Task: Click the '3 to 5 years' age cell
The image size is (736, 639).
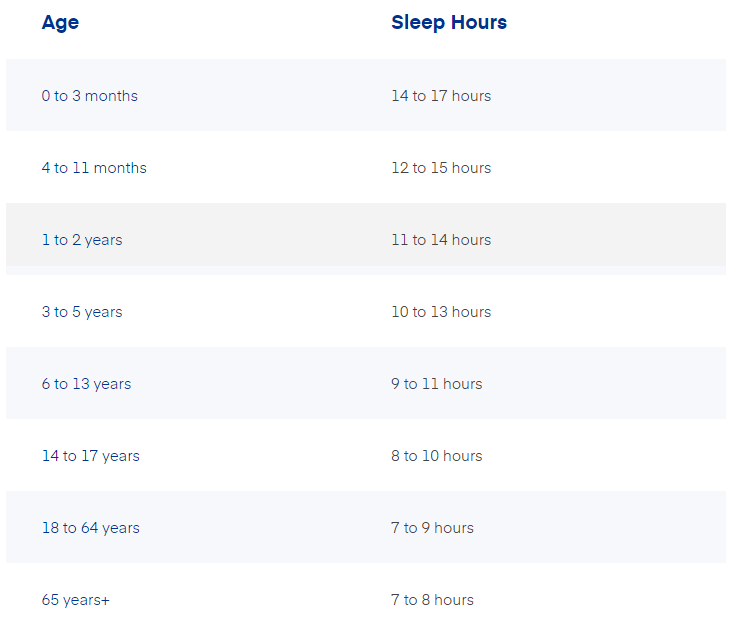Action: [x=82, y=312]
